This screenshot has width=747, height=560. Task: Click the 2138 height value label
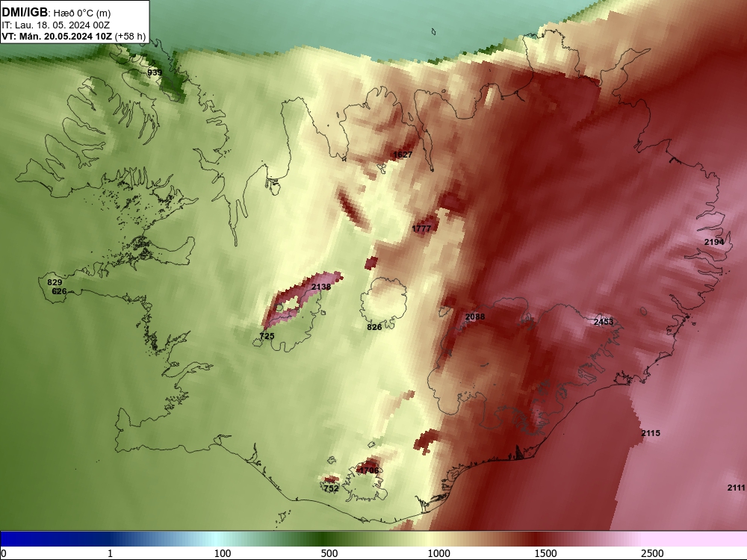[321, 287]
